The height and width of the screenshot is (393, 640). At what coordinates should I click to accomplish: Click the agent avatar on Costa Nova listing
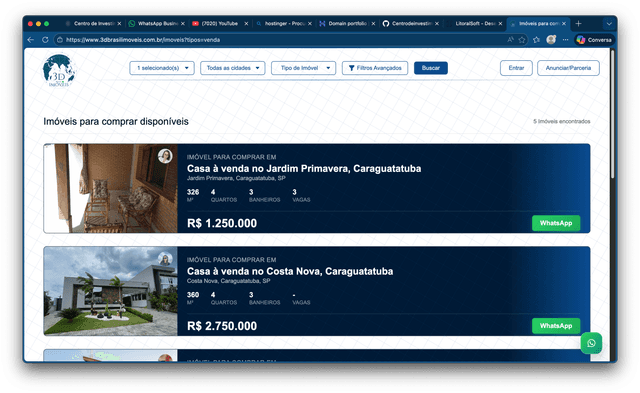click(165, 259)
